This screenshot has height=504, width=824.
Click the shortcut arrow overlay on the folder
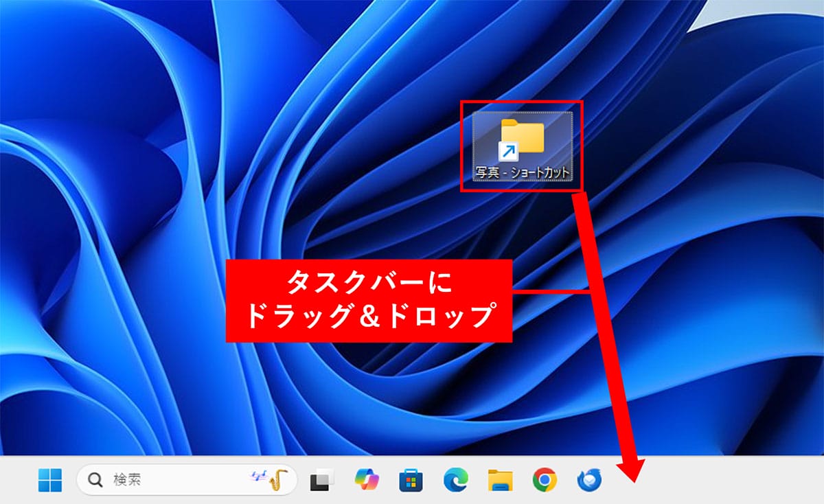[508, 152]
